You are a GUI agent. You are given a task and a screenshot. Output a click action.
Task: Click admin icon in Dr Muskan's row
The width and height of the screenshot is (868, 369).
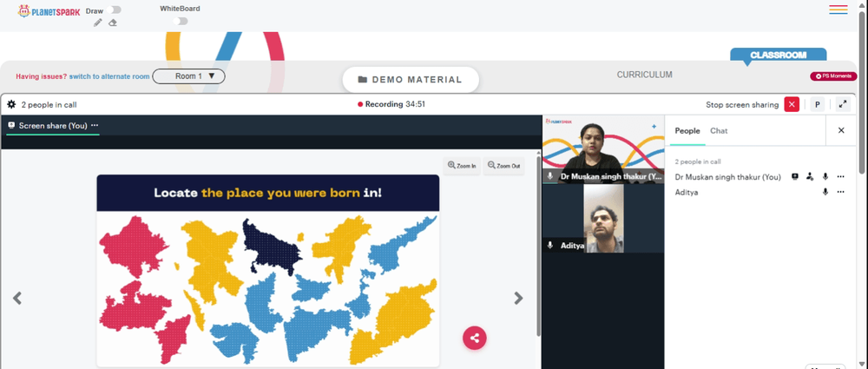[810, 177]
